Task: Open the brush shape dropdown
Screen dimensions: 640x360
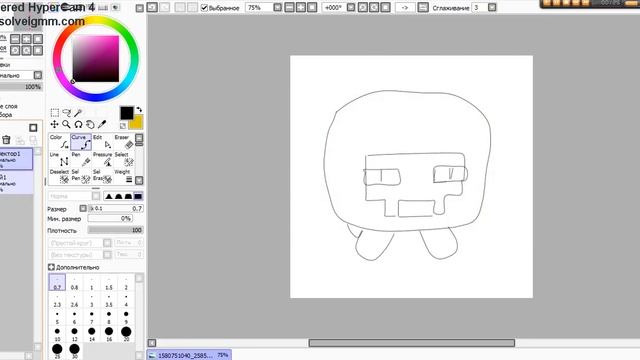Action: (107, 243)
